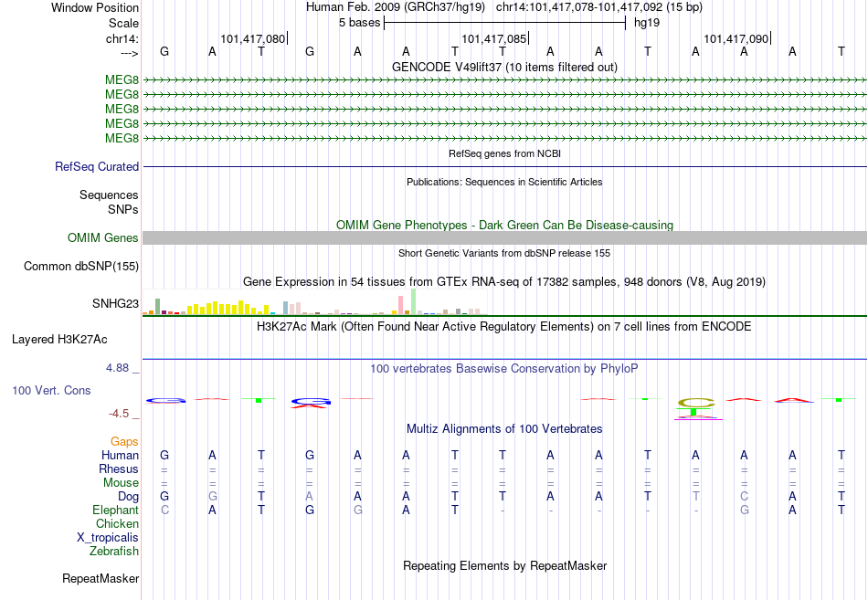Click the Elephant species label

(115, 511)
